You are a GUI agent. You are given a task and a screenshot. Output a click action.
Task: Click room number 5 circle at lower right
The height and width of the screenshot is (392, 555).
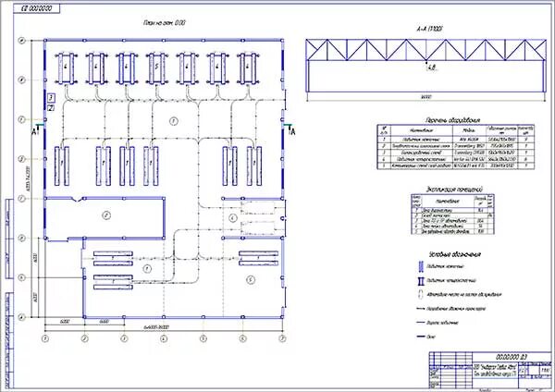tap(251, 280)
